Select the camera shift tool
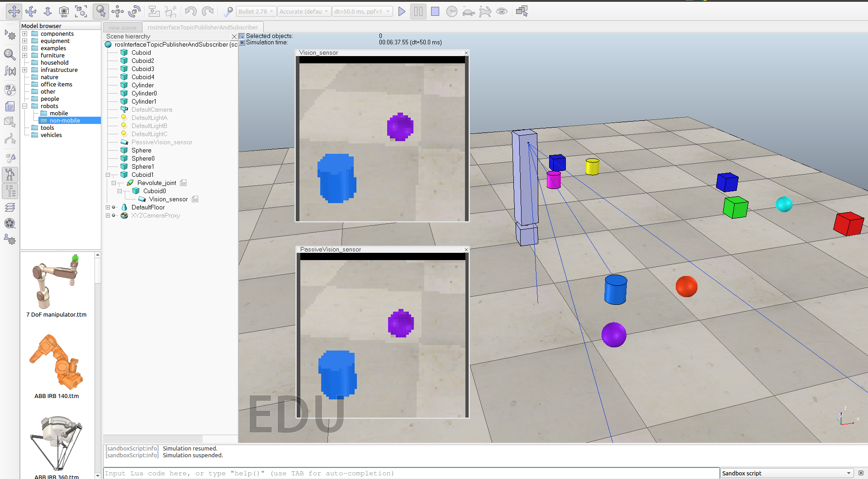The height and width of the screenshot is (479, 868). [x=47, y=11]
